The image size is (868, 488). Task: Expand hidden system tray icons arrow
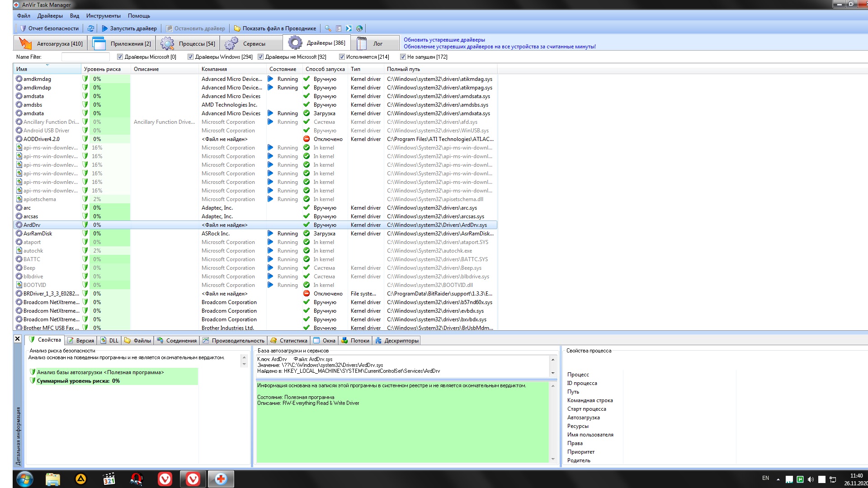778,479
